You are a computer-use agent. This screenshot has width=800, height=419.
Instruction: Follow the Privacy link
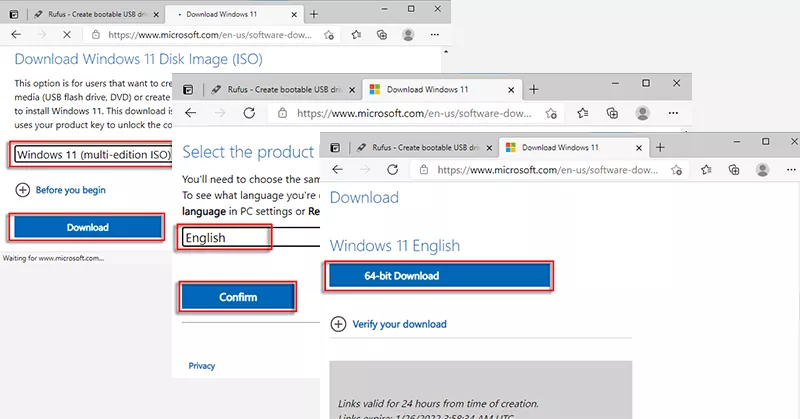click(x=201, y=366)
